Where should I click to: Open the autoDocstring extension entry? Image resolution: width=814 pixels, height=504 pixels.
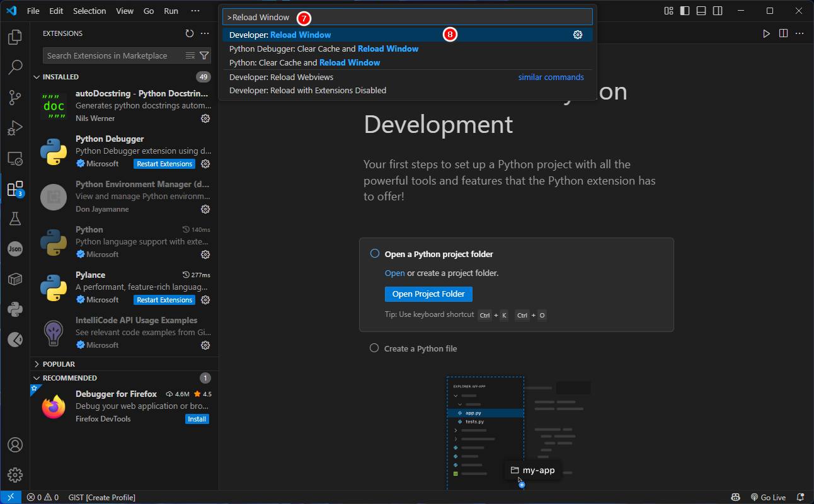click(x=125, y=106)
